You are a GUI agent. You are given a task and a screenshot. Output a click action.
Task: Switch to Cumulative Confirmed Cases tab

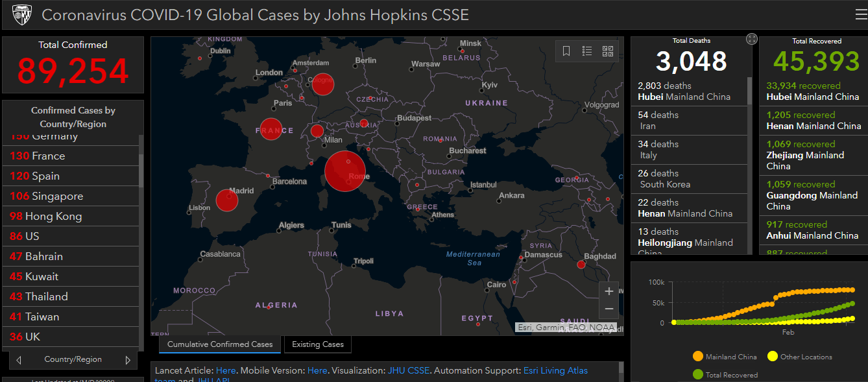220,344
